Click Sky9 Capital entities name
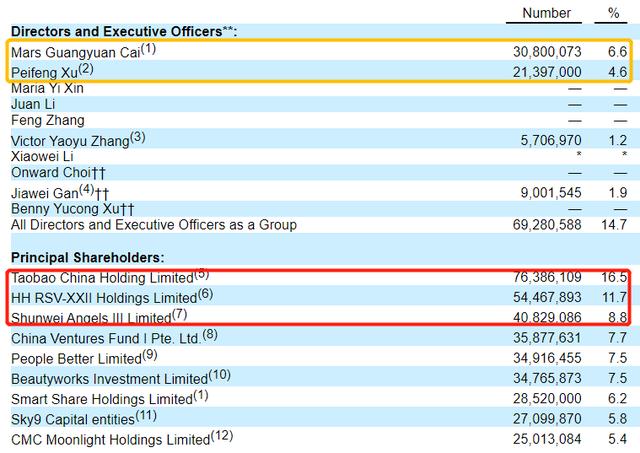640x453 pixels. point(73,420)
